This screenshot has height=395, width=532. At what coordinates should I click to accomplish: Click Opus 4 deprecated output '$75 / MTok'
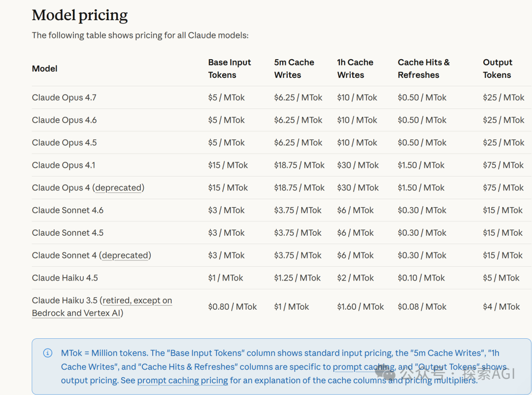[503, 188]
